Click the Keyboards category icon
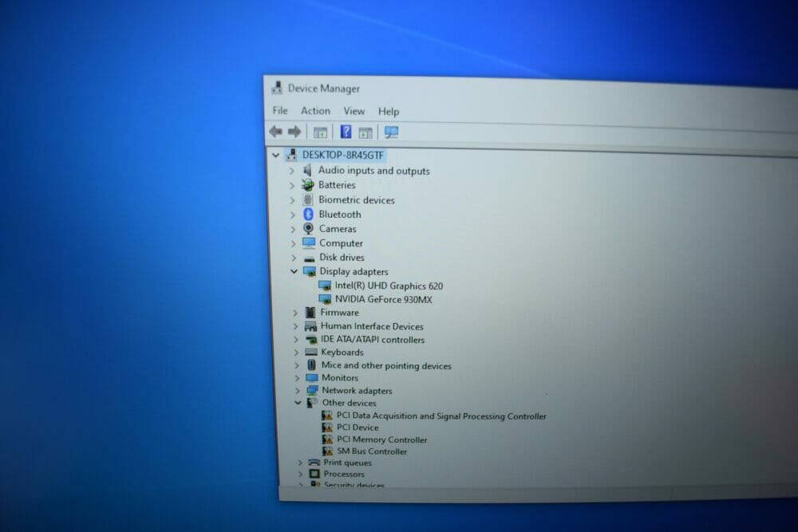The width and height of the screenshot is (798, 532). click(x=311, y=352)
